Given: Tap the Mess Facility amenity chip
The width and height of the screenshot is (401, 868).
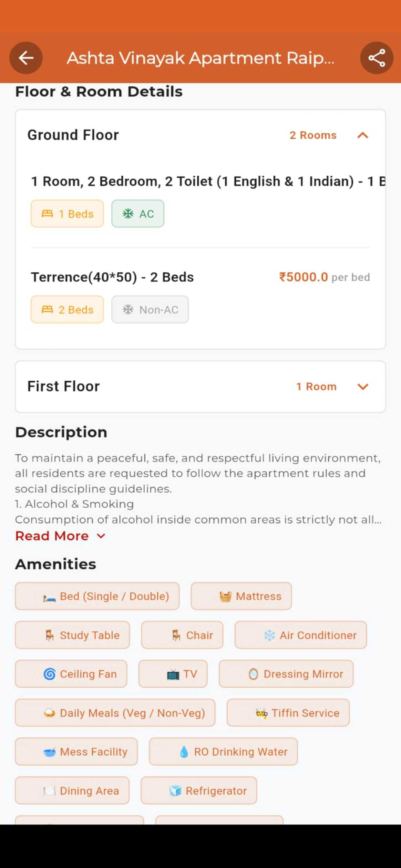Looking at the screenshot, I should [x=77, y=752].
